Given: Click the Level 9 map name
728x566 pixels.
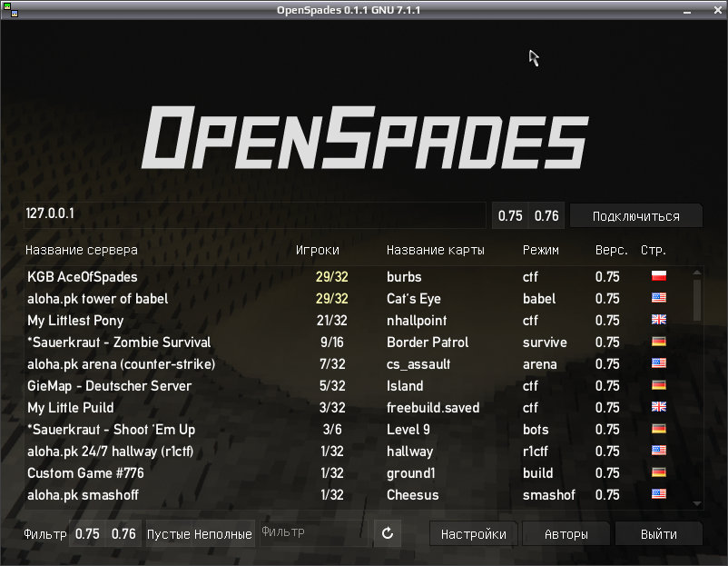Looking at the screenshot, I should point(408,430).
